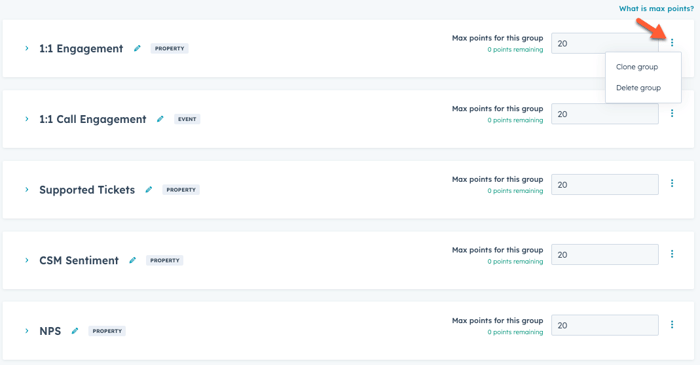Open three-dot menu for 1:1 Call Engagement
The image size is (700, 365).
pyautogui.click(x=672, y=113)
